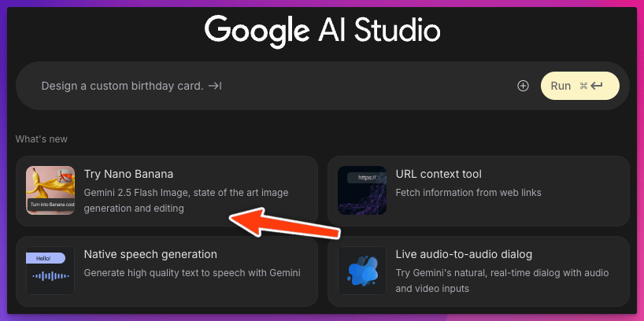Click the 'Google AI Studio' heading logo
The height and width of the screenshot is (321, 644).
(x=322, y=31)
